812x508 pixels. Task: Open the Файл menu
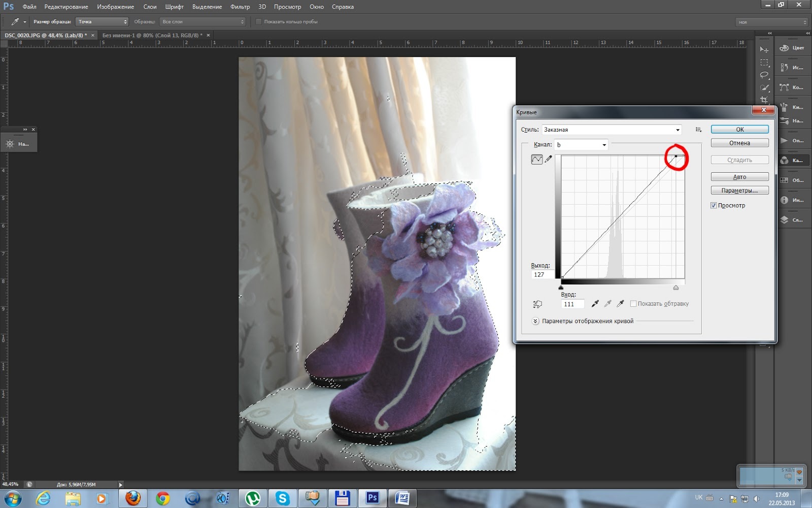point(29,7)
